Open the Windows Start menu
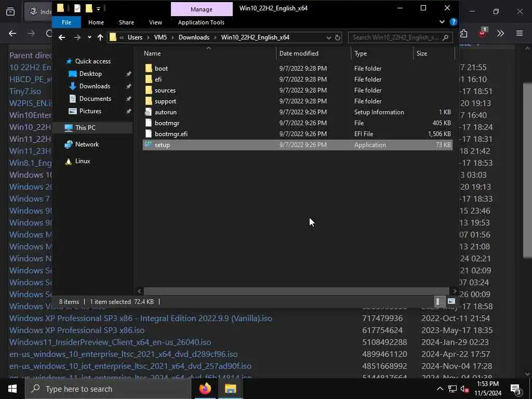 tap(12, 389)
